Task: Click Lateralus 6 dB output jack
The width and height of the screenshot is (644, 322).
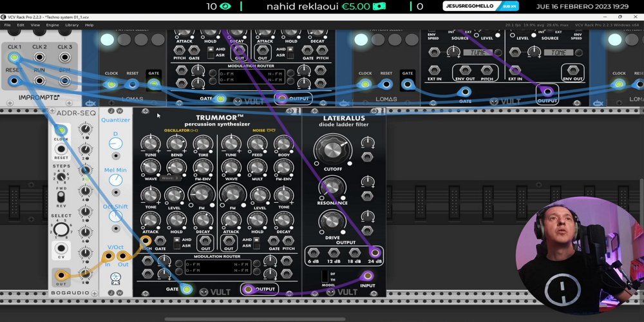Action: tap(314, 252)
